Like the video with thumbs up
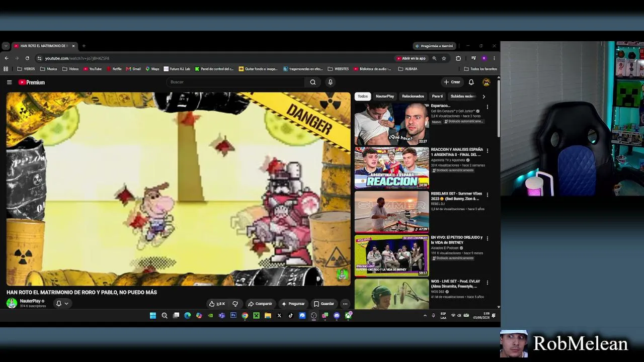644x362 pixels. [x=217, y=304]
